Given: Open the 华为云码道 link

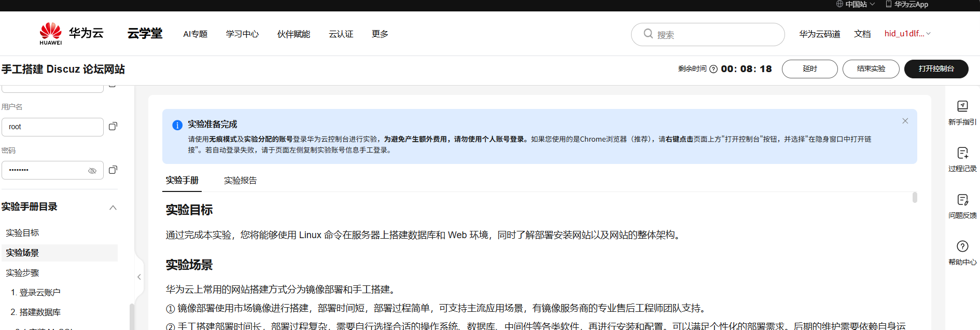Looking at the screenshot, I should pyautogui.click(x=819, y=34).
